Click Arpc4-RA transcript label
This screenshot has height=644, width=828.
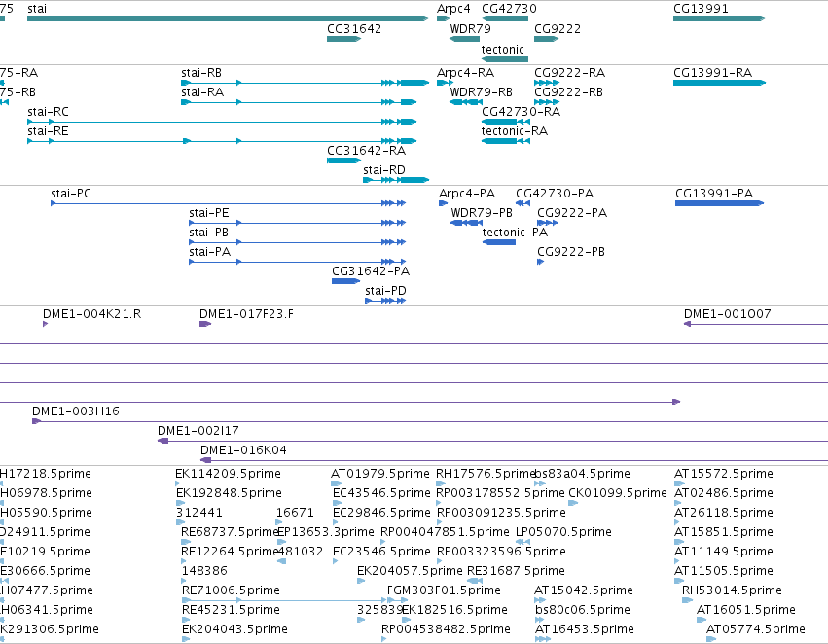pyautogui.click(x=465, y=73)
